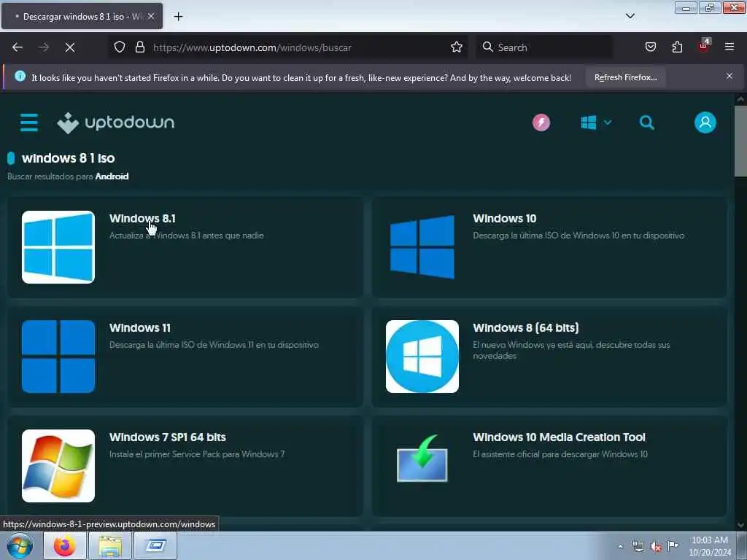Expand the list all tabs chevron
747x560 pixels.
click(x=630, y=16)
